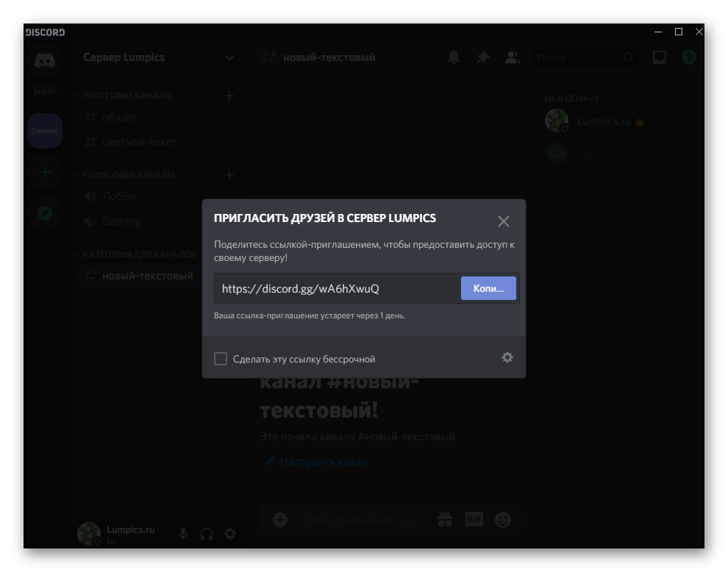Open the Nitro gift icon

pyautogui.click(x=445, y=520)
